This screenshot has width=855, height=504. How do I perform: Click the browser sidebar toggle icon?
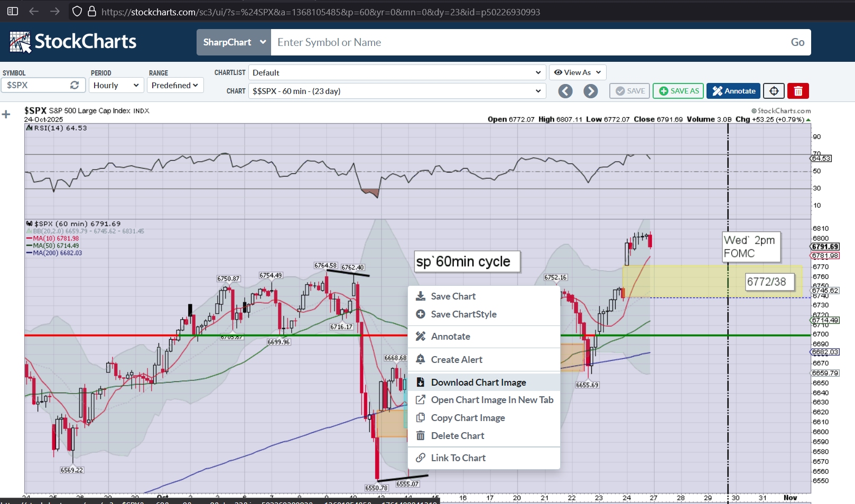coord(13,11)
